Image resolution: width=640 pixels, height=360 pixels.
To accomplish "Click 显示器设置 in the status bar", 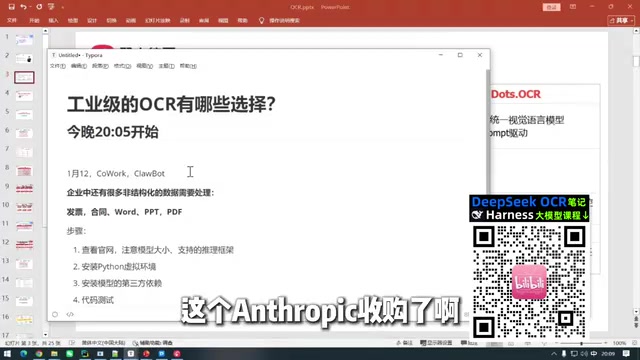I will [436, 343].
